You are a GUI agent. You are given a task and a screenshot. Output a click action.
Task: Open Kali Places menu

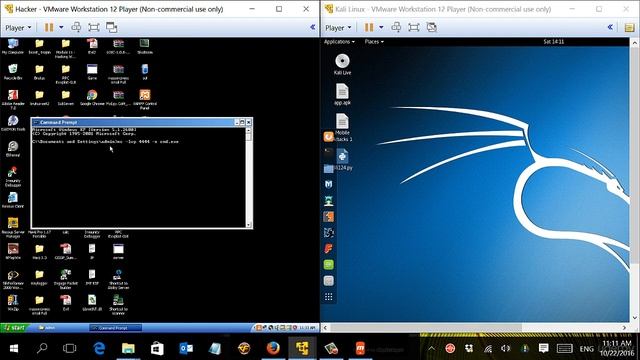click(374, 42)
